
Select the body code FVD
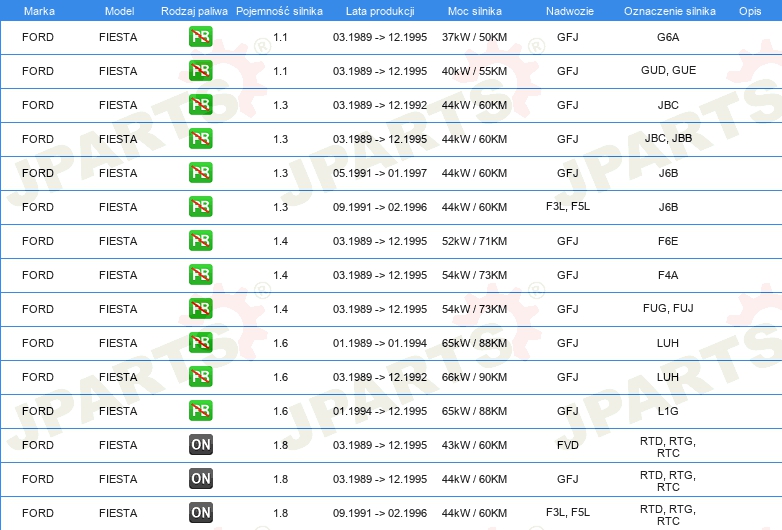point(568,445)
